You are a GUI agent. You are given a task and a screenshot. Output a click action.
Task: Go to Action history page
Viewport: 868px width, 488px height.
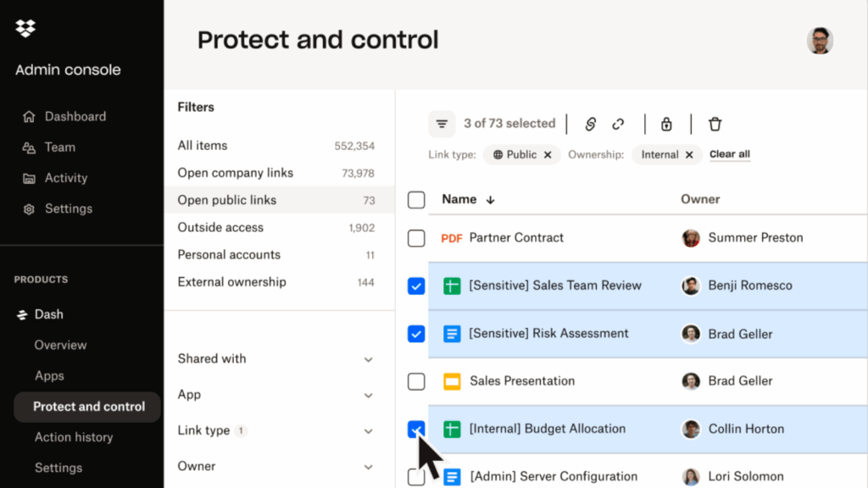pyautogui.click(x=73, y=437)
